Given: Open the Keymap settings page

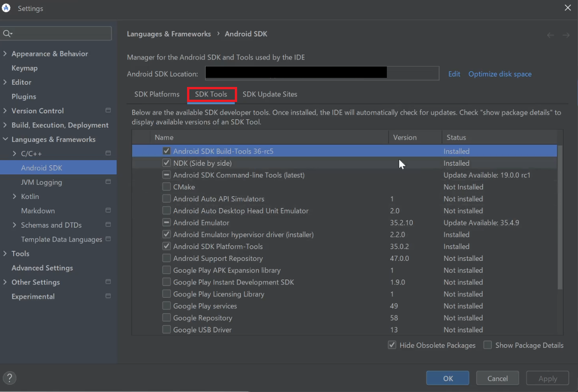Looking at the screenshot, I should [25, 68].
